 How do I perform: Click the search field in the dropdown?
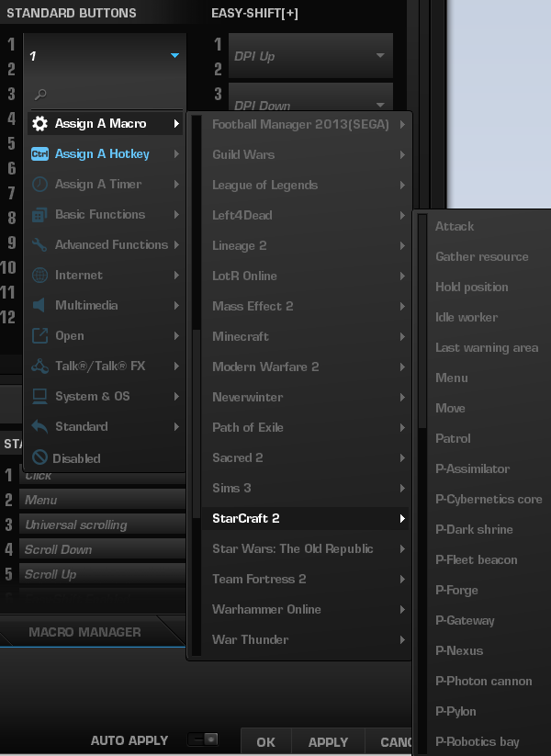click(x=105, y=94)
